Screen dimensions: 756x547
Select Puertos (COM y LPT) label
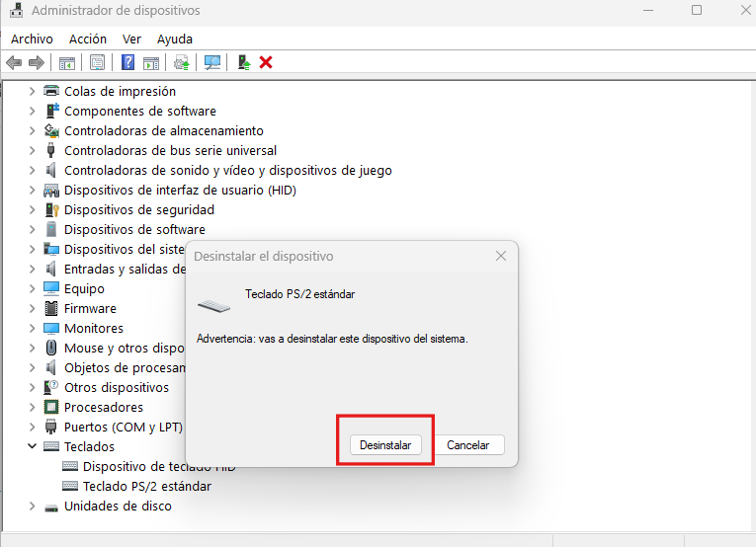124,428
